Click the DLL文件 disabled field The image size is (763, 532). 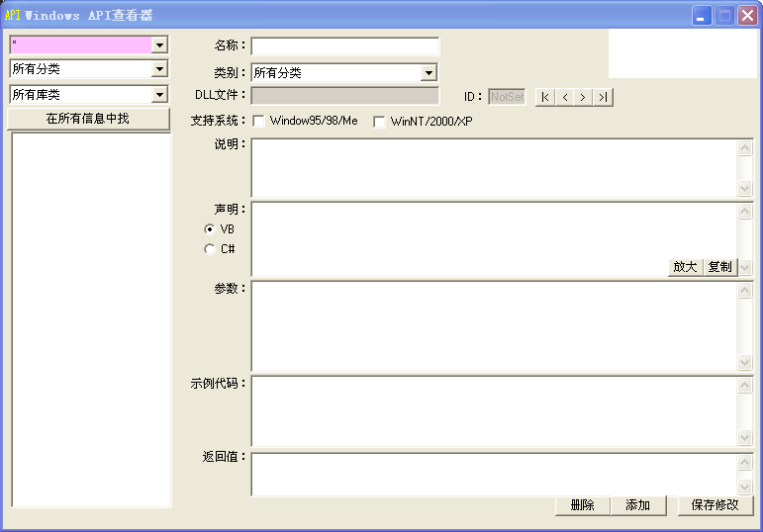click(x=345, y=96)
